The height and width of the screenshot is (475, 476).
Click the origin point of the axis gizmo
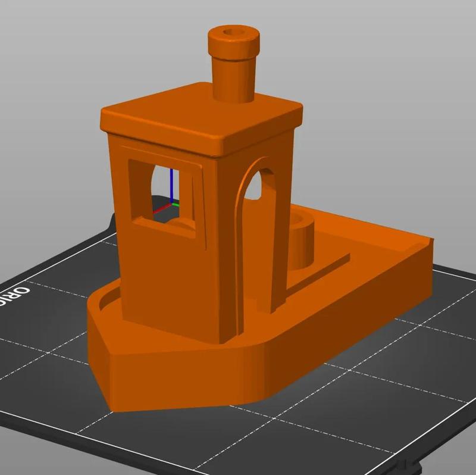172,202
